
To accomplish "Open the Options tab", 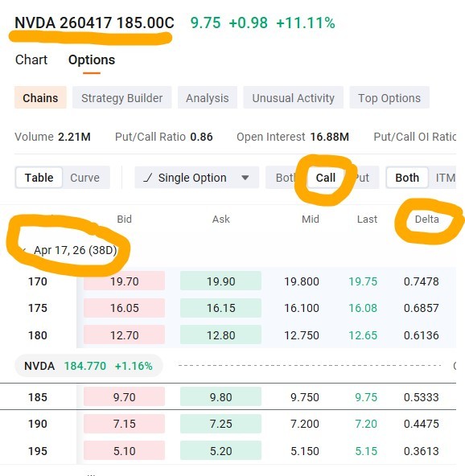I will click(92, 59).
